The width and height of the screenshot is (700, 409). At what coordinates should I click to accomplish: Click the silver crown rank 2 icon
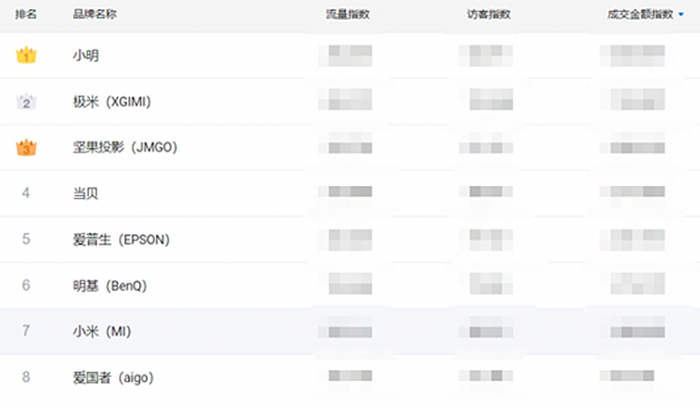[x=26, y=101]
